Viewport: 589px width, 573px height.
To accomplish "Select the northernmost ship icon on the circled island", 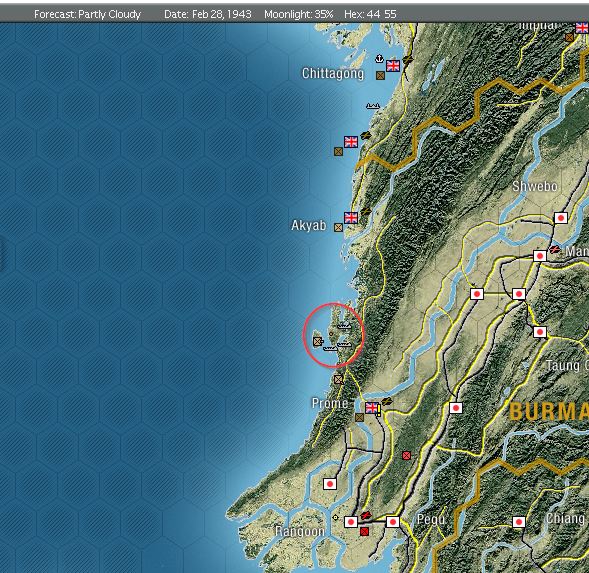I will click(x=344, y=326).
